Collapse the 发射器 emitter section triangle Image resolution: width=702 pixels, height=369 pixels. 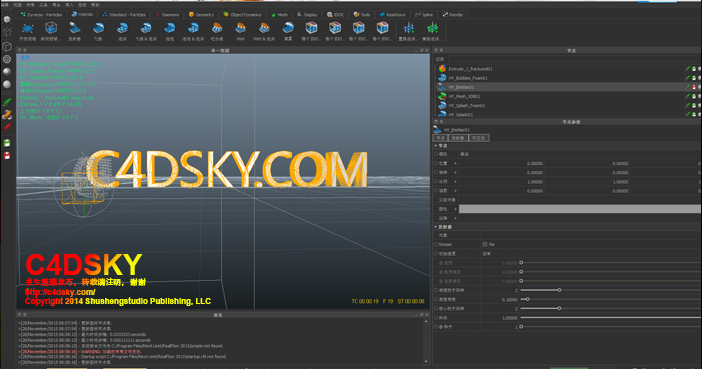point(436,227)
